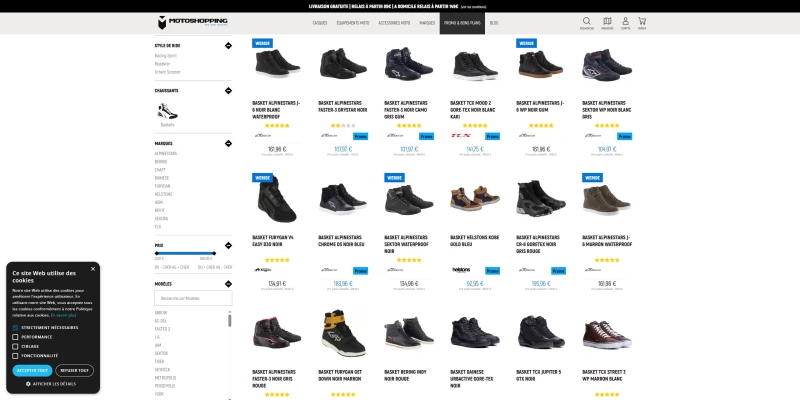Click the Helstons brand logo under Kobe Gold Bleu
This screenshot has height=400, width=800.
tap(461, 270)
